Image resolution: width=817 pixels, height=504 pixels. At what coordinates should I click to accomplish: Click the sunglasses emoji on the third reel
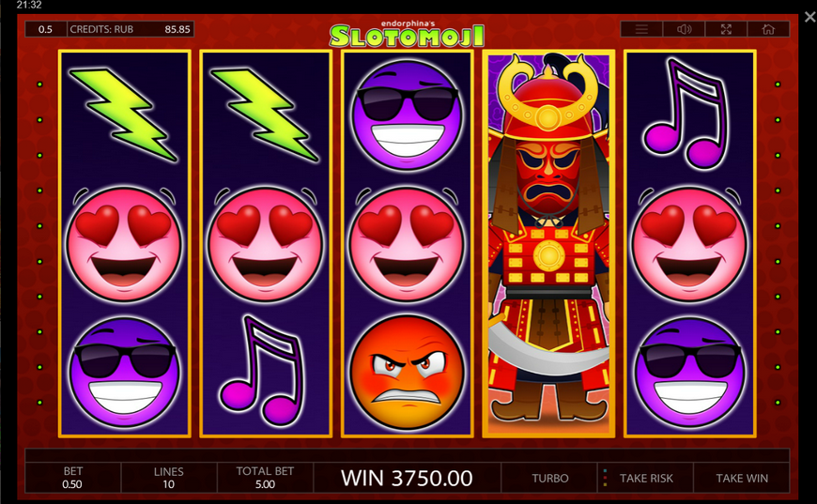pos(407,115)
